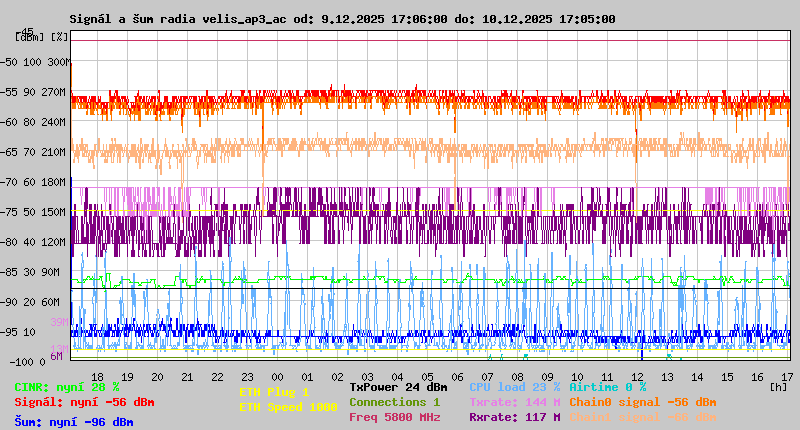Select the 12 hour mark on time axis
This screenshot has height=430, width=800.
click(x=636, y=376)
